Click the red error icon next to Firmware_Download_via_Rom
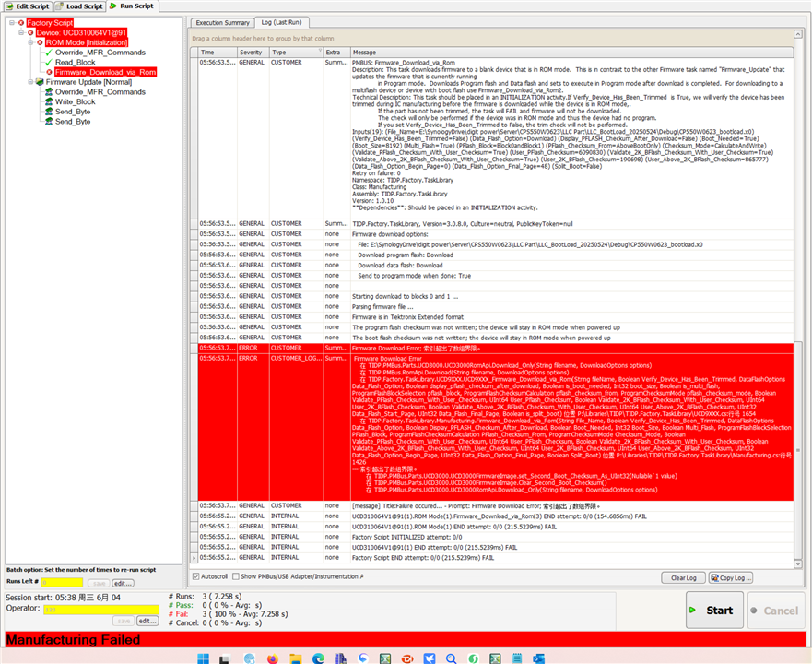 coord(49,72)
